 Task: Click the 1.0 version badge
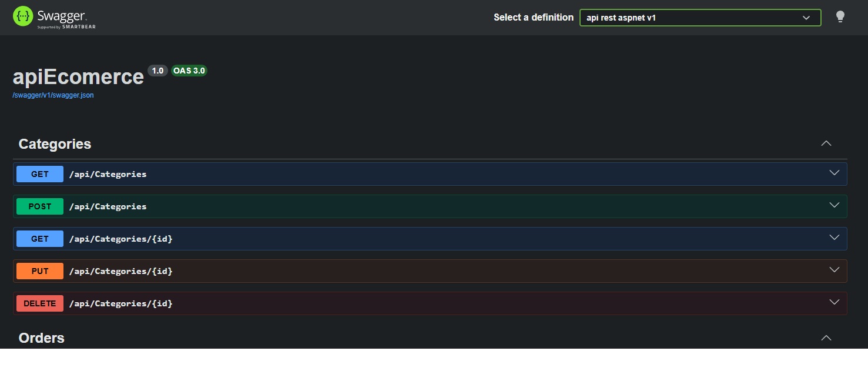click(x=157, y=71)
